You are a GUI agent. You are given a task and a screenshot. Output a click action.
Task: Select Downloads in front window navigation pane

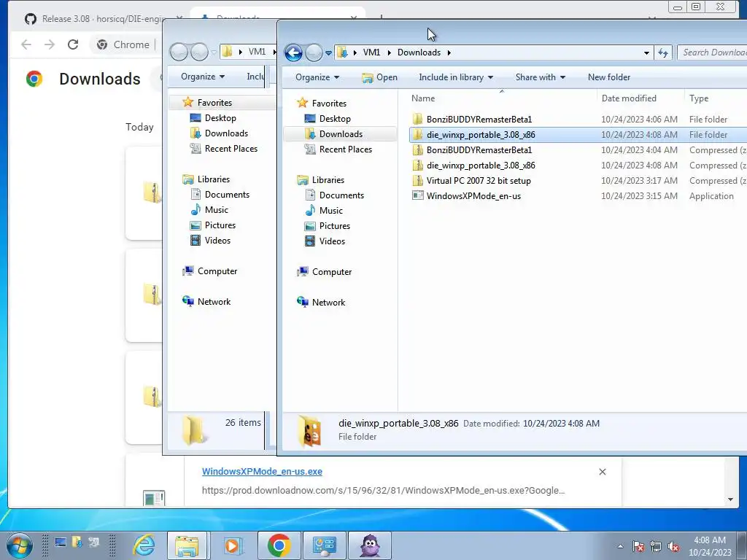(x=340, y=134)
